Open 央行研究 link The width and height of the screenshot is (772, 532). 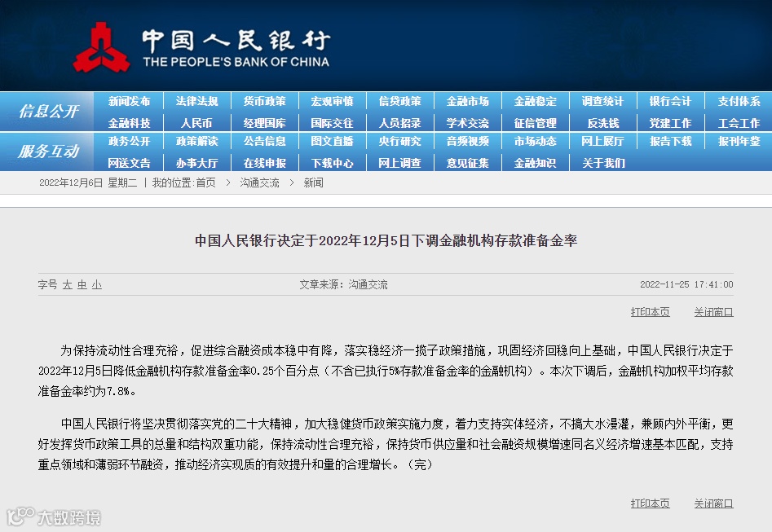[x=399, y=141]
